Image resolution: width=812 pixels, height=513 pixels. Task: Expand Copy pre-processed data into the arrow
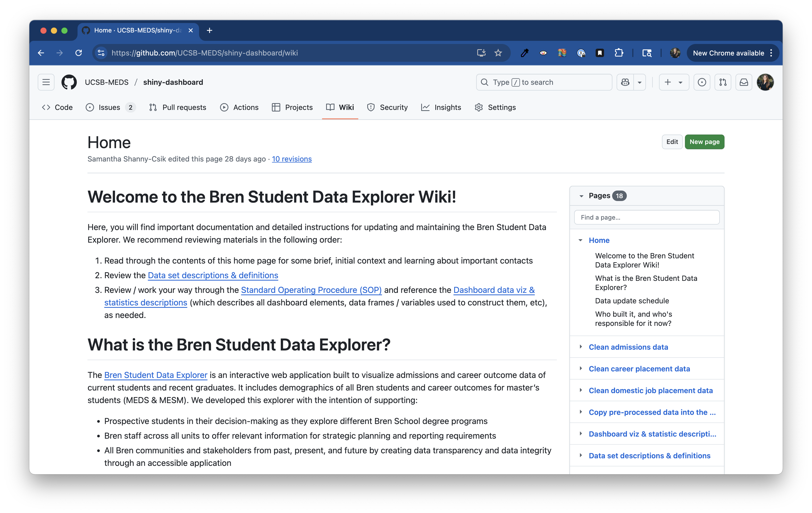point(581,412)
